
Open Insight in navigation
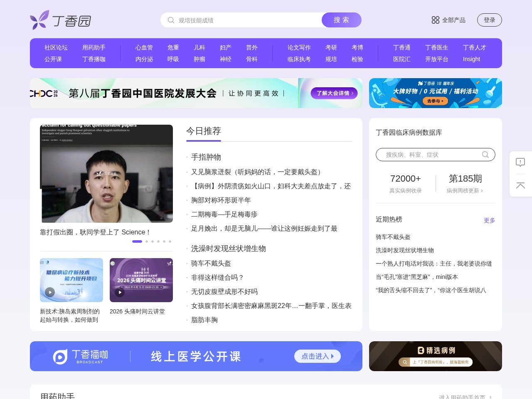pos(472,59)
